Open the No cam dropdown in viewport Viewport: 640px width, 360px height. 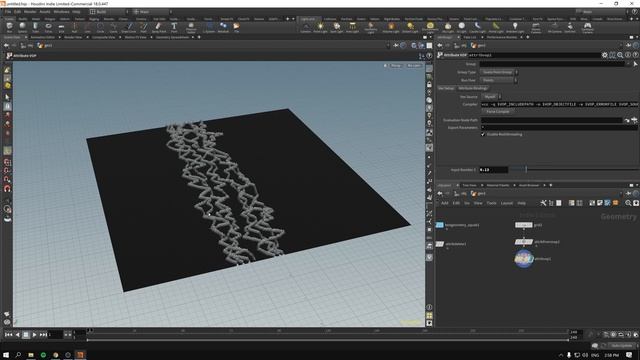point(414,66)
